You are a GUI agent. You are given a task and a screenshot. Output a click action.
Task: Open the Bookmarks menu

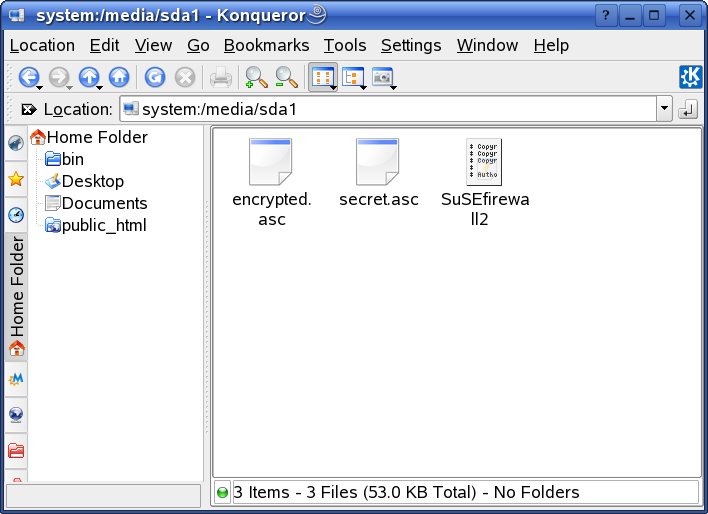pyautogui.click(x=266, y=45)
